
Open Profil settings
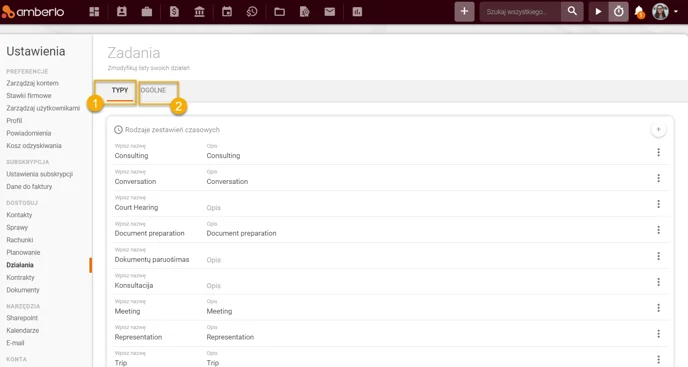pos(14,120)
